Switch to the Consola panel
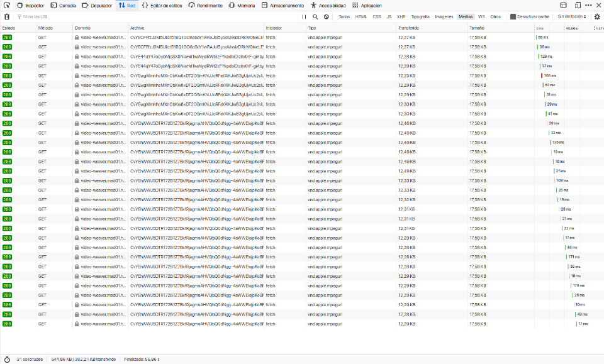This screenshot has width=604, height=364. pos(65,5)
